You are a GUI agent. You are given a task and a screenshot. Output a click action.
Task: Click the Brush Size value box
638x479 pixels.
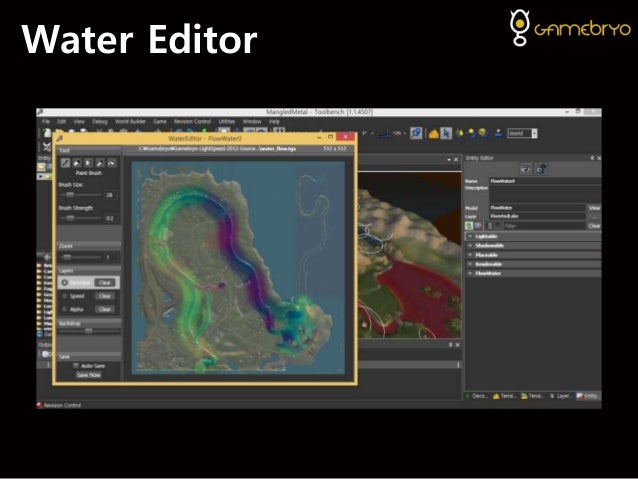[110, 195]
